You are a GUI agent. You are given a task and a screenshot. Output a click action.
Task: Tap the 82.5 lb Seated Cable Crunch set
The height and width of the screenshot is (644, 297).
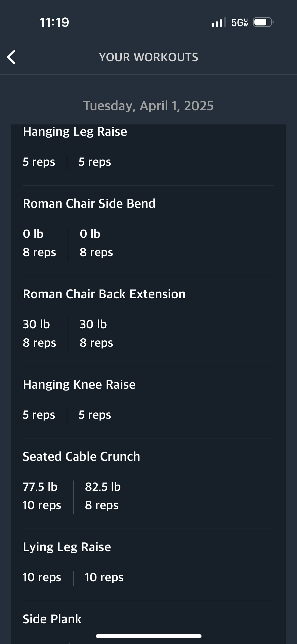(x=103, y=496)
